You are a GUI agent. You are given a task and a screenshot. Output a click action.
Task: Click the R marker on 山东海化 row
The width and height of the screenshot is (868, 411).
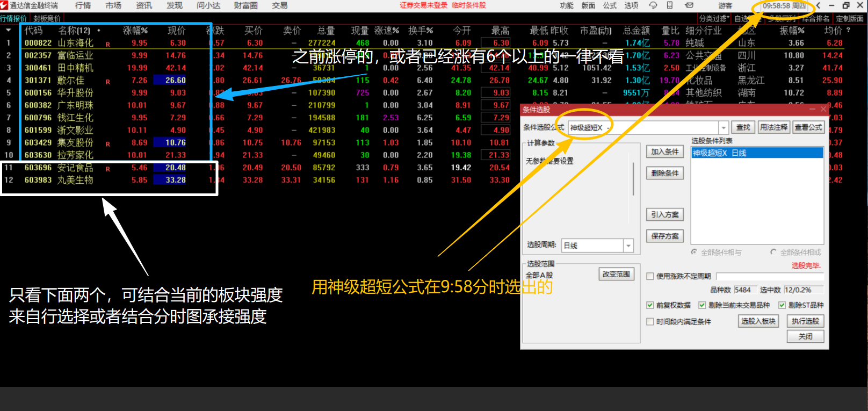[108, 44]
